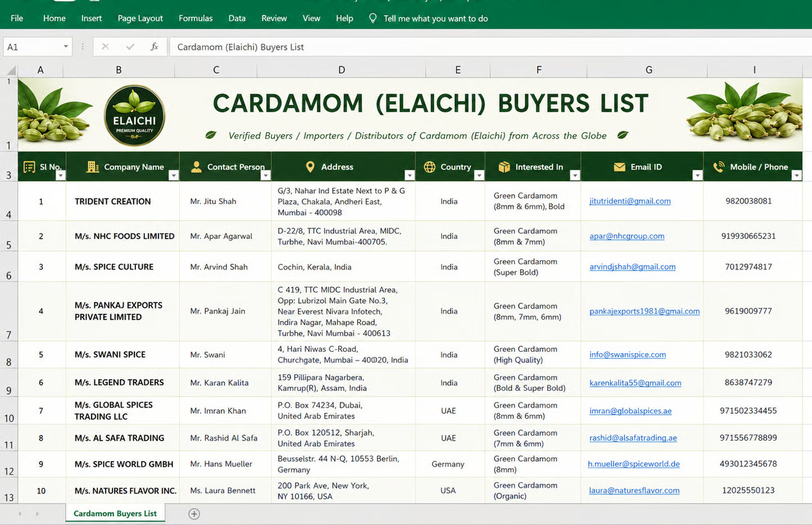Open h.mueller@spiceworld.de email link
The image size is (812, 525).
pyautogui.click(x=634, y=464)
